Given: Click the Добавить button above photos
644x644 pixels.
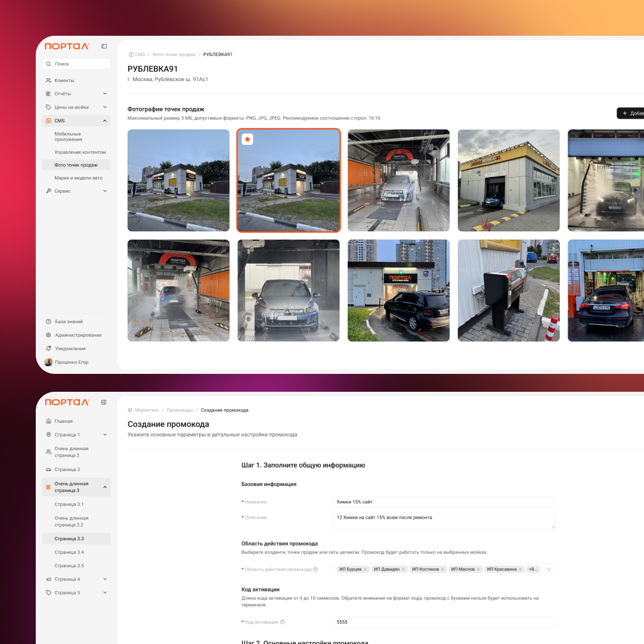Looking at the screenshot, I should click(630, 113).
